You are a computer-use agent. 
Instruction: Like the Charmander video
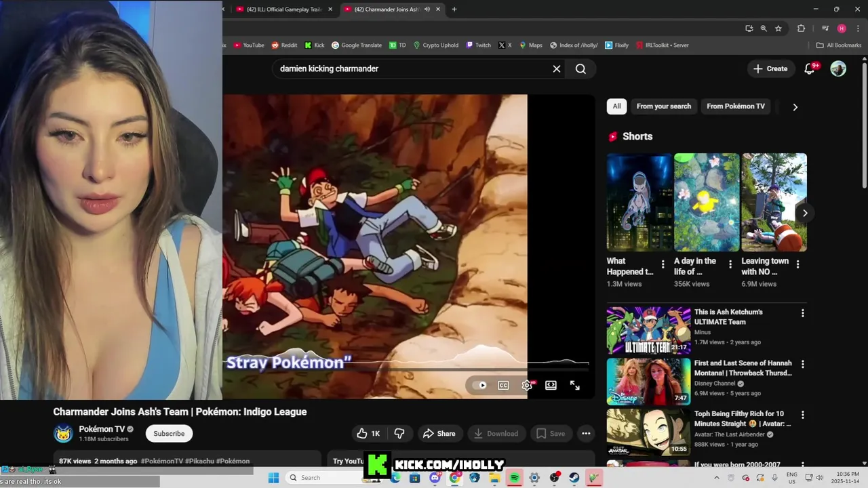tap(368, 434)
